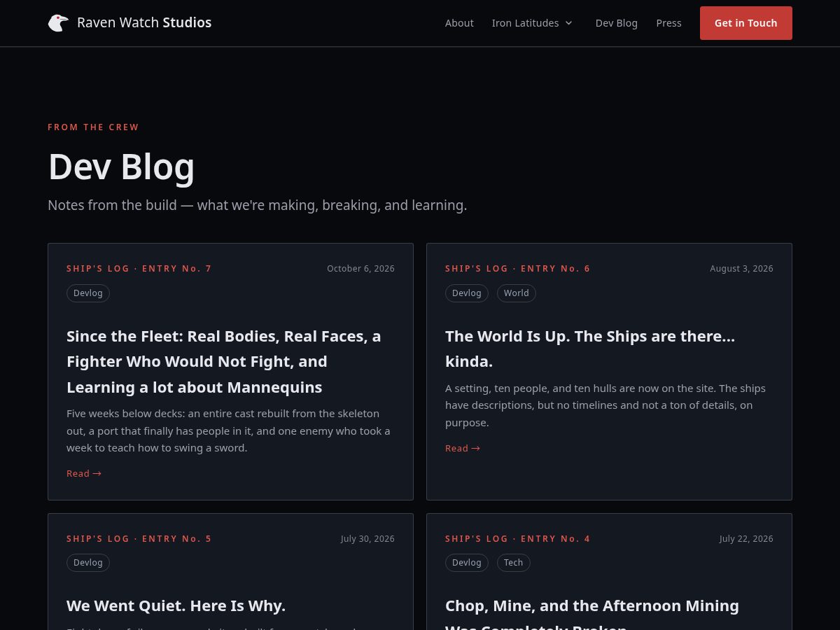This screenshot has width=840, height=630.
Task: Click the Get in Touch button
Action: point(745,23)
